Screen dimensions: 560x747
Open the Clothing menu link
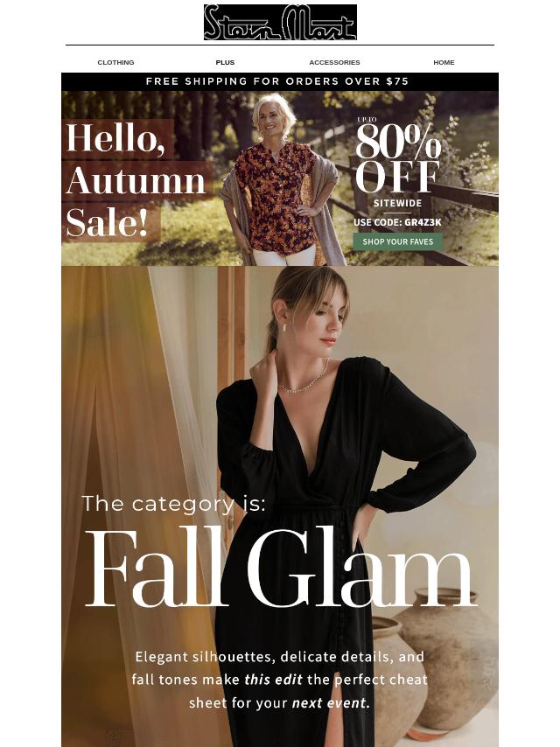tap(115, 62)
